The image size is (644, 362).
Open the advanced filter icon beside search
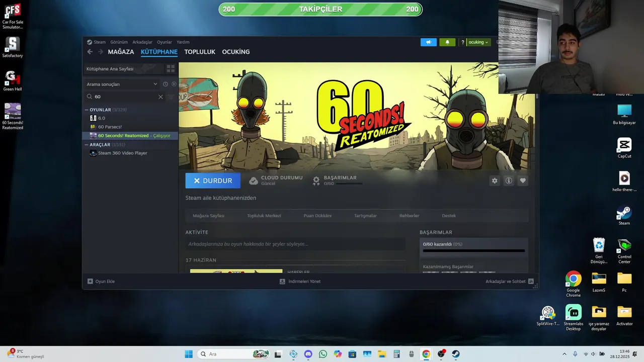click(171, 97)
